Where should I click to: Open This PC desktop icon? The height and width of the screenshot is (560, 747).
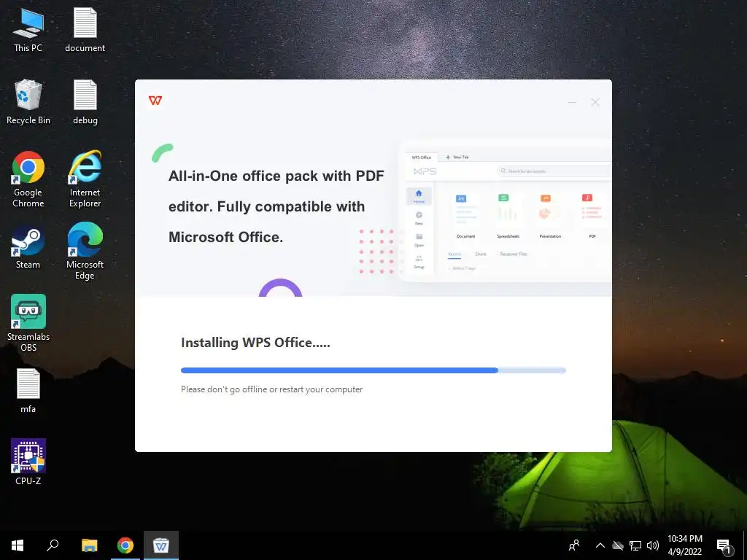[28, 29]
